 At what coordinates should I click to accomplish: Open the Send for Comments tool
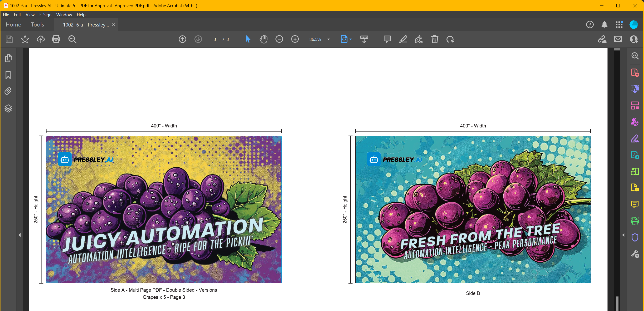coord(635,188)
